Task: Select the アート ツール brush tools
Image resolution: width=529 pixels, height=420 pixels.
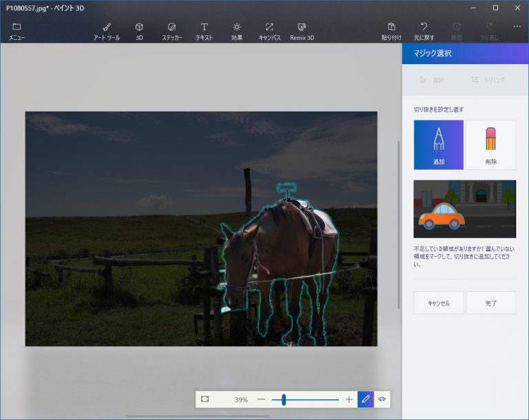Action: click(107, 32)
